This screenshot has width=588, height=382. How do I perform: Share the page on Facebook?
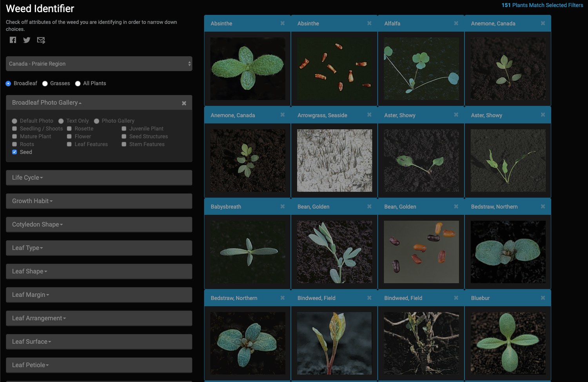tap(13, 40)
